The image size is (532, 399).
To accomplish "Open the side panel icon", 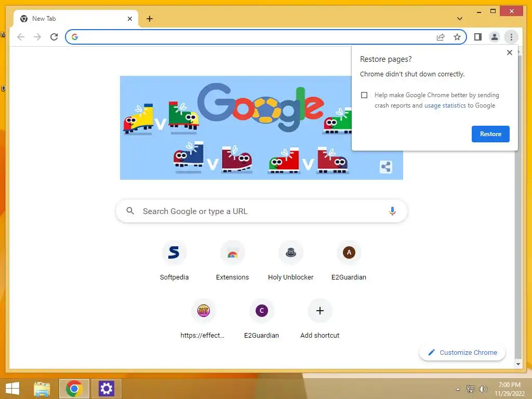I will 478,37.
